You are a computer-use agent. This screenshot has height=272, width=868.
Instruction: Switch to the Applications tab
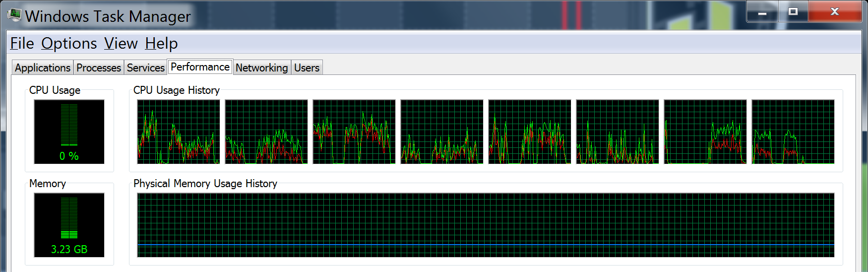coord(43,68)
